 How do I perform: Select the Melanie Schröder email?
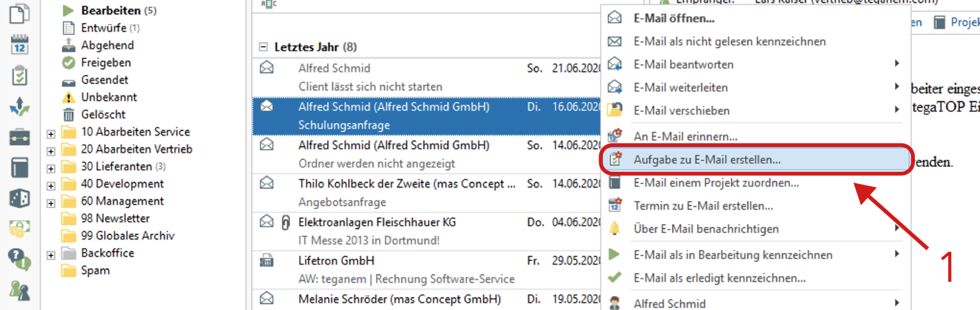[426, 300]
